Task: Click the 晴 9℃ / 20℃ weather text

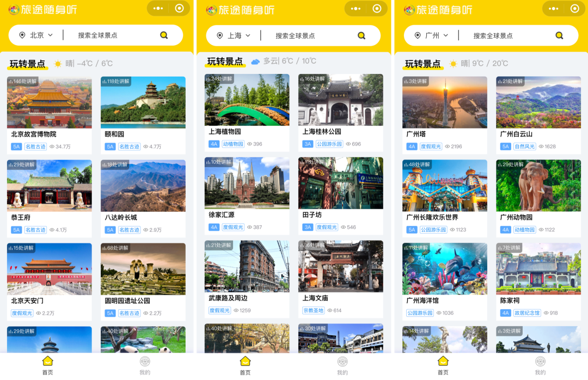Action: tap(485, 63)
